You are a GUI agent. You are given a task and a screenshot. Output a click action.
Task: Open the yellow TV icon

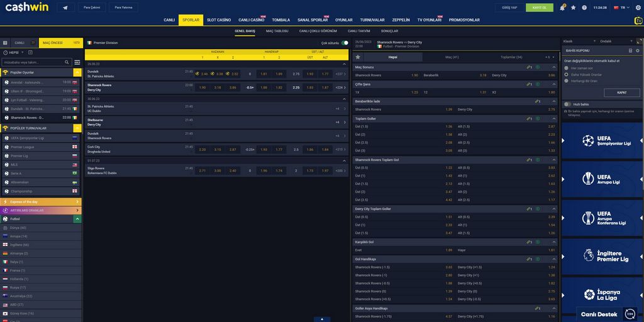pyautogui.click(x=638, y=21)
